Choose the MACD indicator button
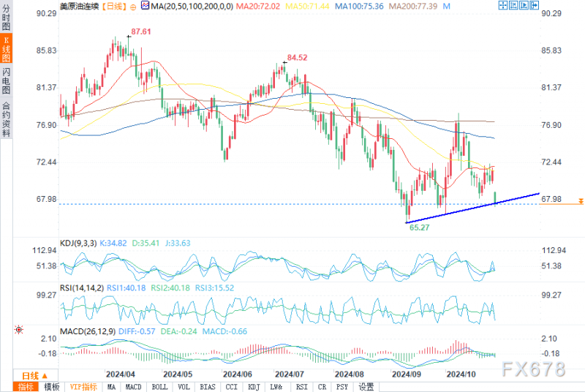The image size is (585, 392). pos(133,387)
